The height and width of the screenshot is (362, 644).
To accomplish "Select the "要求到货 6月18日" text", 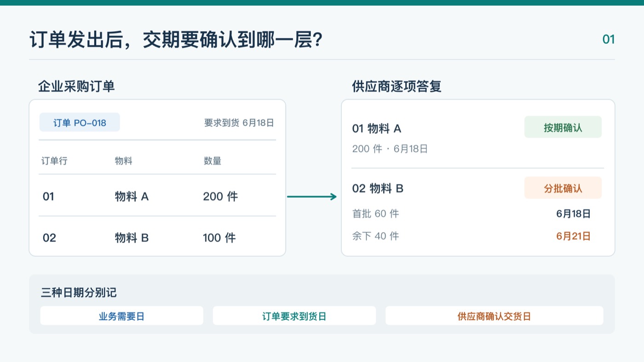I will [239, 123].
